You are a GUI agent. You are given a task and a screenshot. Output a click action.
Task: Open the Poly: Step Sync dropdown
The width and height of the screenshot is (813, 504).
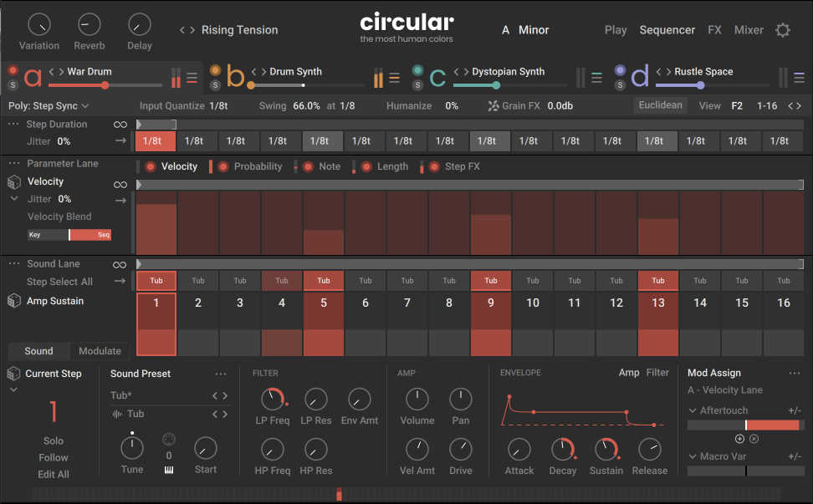[x=43, y=106]
